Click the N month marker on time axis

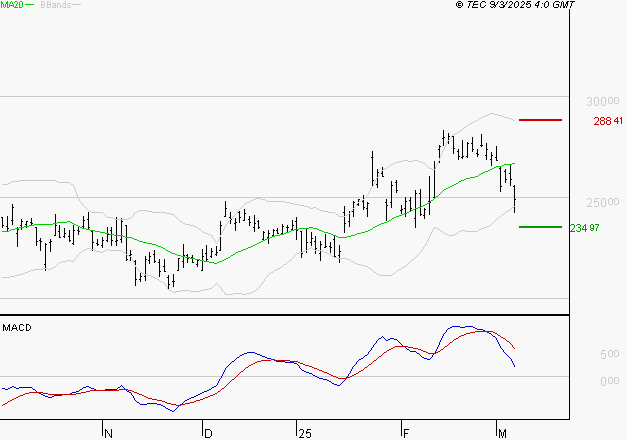coord(108,434)
